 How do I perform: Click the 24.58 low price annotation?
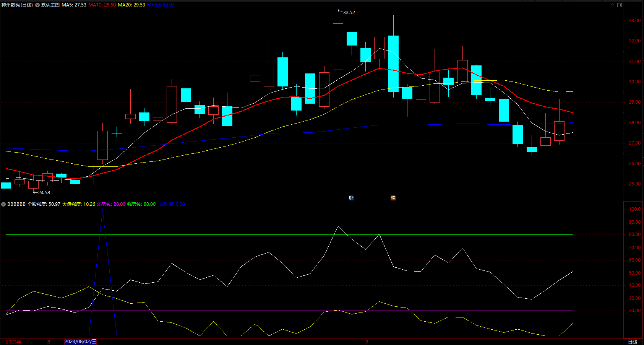pos(44,193)
